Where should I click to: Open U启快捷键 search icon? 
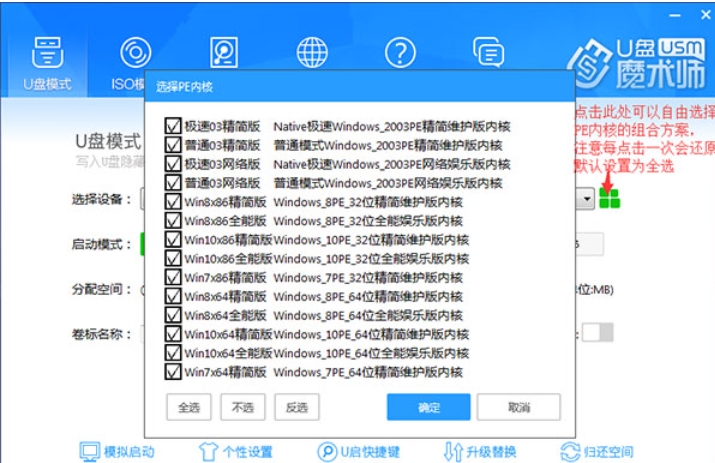[x=327, y=452]
